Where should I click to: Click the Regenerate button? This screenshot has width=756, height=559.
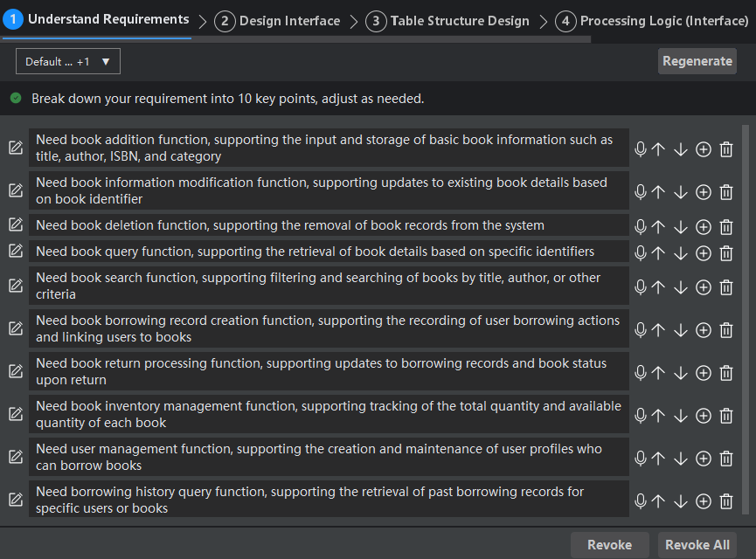[x=697, y=61]
